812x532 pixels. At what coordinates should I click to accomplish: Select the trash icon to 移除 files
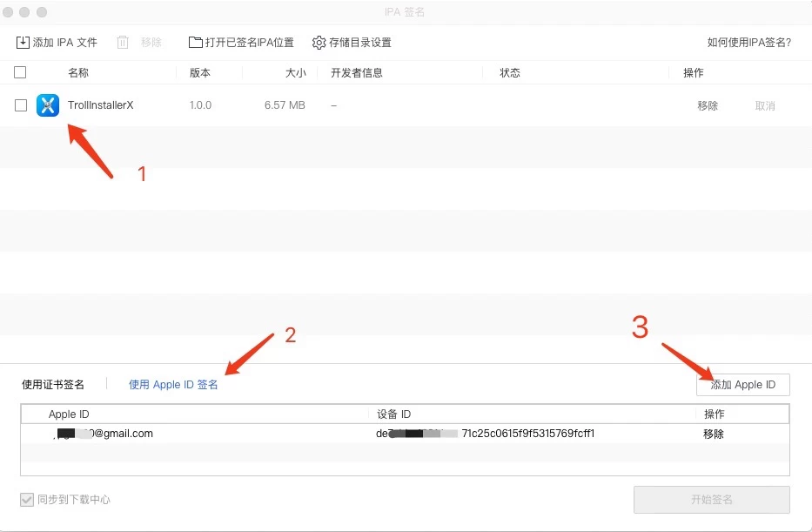[x=124, y=41]
